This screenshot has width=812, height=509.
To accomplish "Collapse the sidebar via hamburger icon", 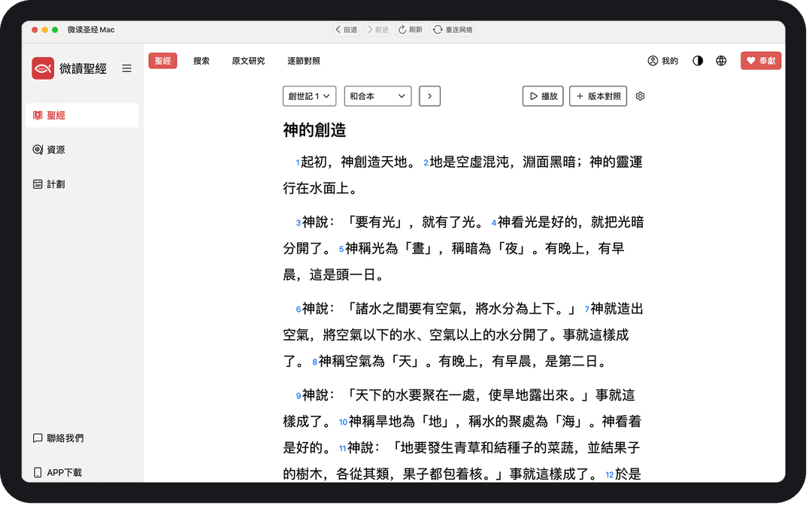I will tap(126, 68).
